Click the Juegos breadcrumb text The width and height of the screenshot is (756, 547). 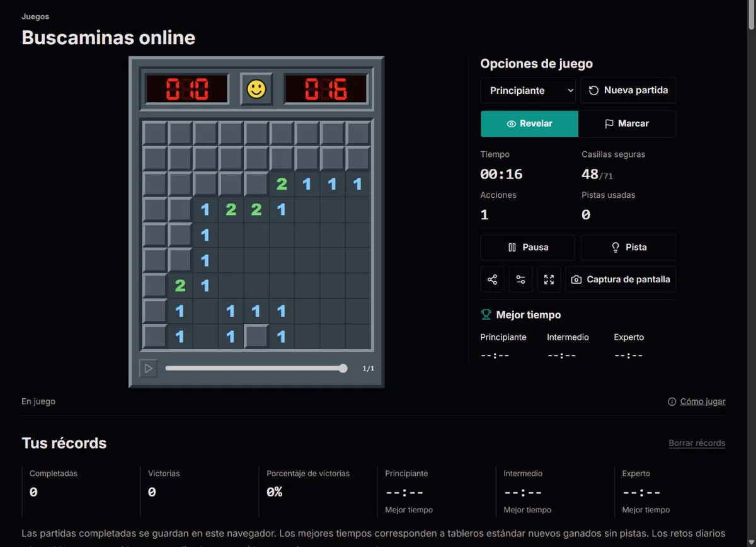[35, 16]
